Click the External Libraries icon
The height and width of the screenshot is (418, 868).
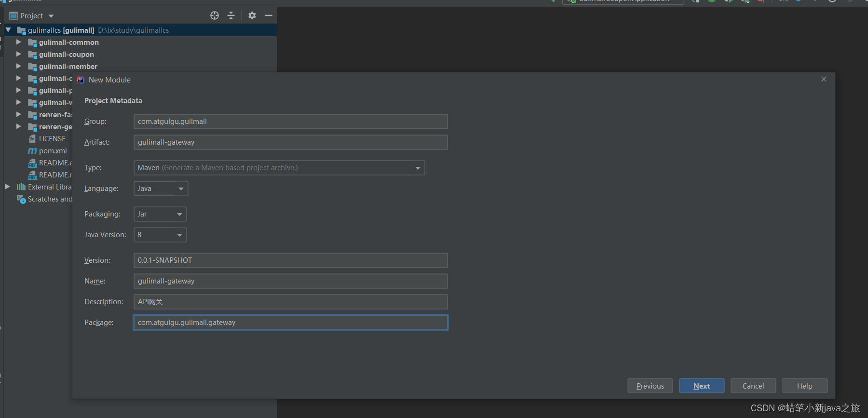click(21, 187)
